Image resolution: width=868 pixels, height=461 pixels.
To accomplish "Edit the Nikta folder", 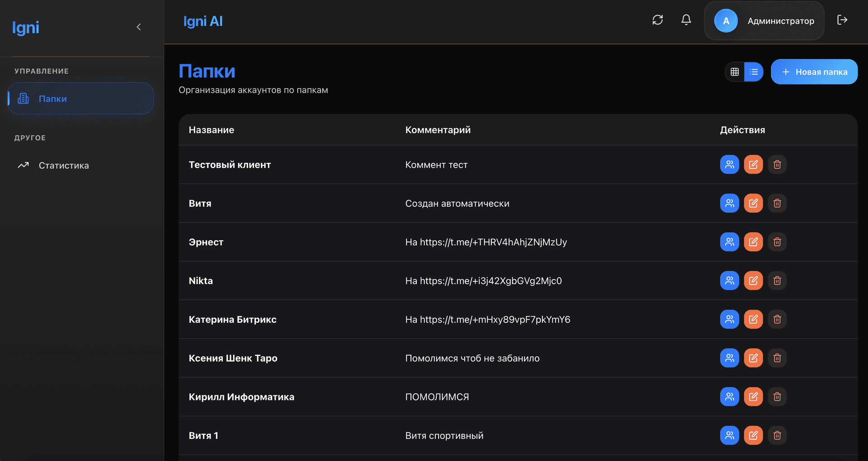I will (x=753, y=280).
